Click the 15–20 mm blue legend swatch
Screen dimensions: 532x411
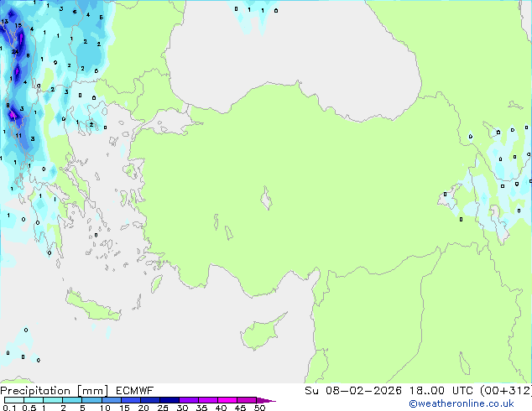131,400
